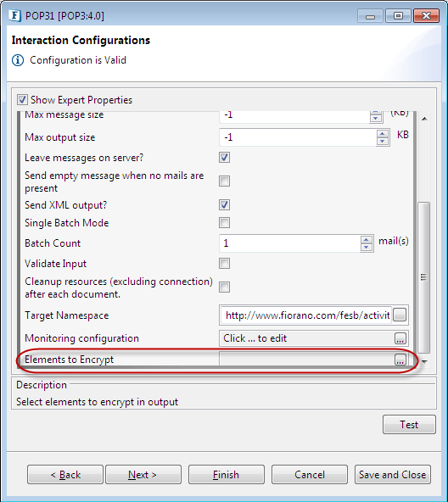448x502 pixels.
Task: Enable Single Batch Mode checkbox
Action: pyautogui.click(x=224, y=222)
